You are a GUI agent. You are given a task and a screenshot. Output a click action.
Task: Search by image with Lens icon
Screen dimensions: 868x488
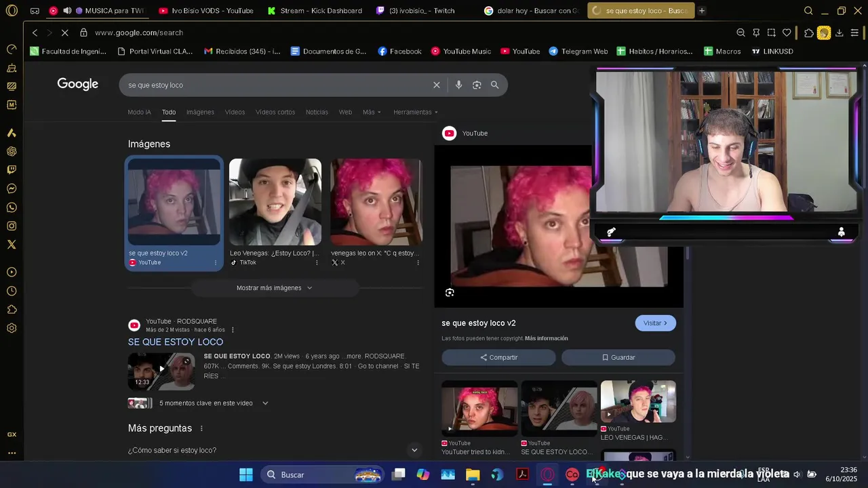tap(477, 85)
